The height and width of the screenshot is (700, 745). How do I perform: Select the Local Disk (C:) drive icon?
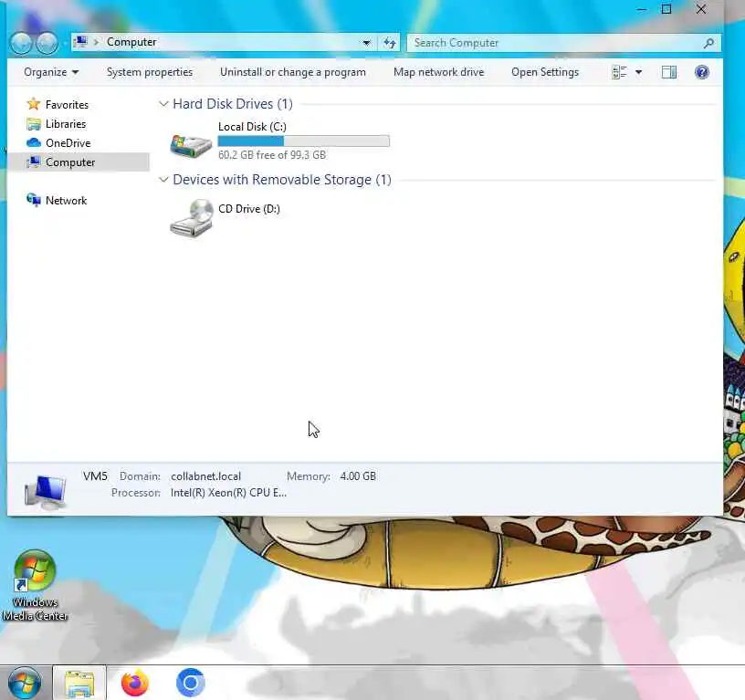191,145
